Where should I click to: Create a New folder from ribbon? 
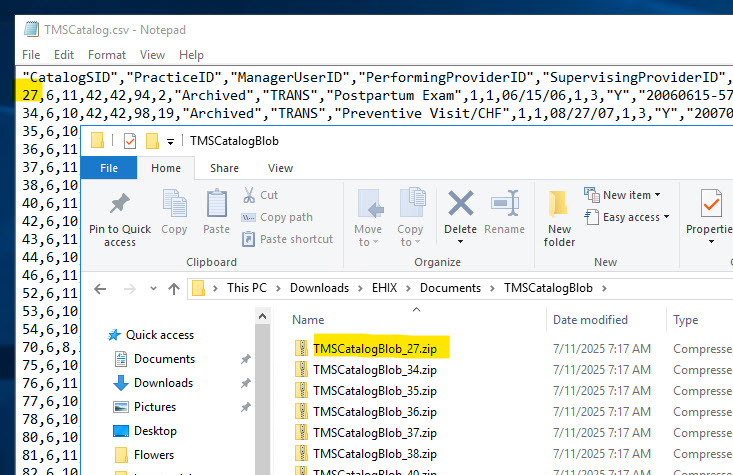pyautogui.click(x=559, y=218)
